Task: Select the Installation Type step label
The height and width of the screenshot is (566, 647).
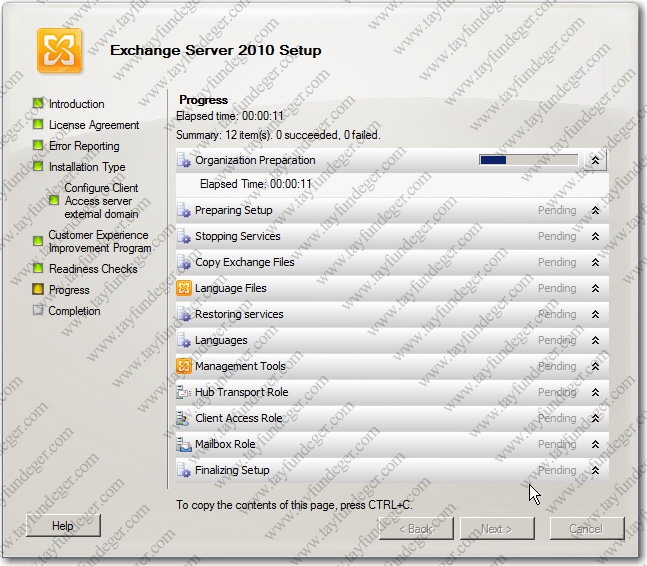Action: point(87,167)
